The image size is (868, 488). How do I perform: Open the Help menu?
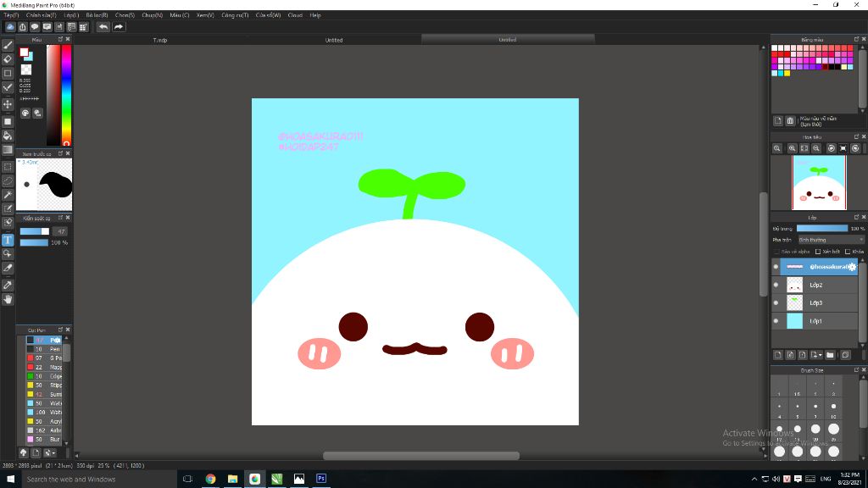(315, 15)
